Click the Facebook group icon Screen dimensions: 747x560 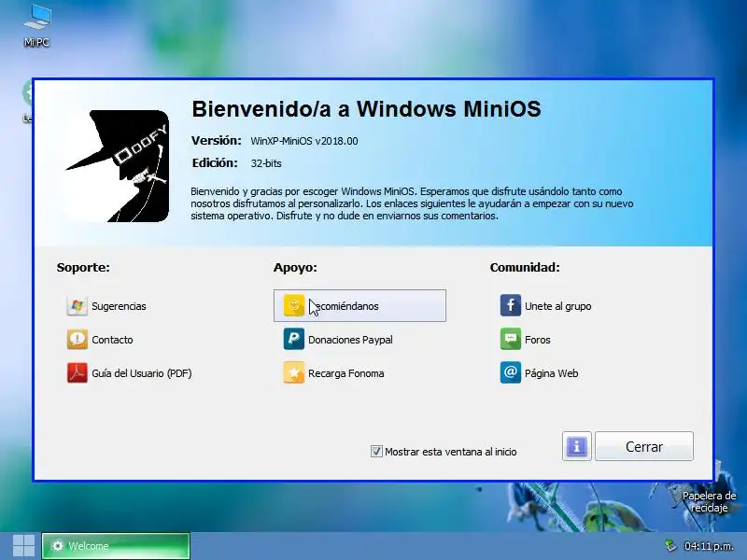point(510,305)
